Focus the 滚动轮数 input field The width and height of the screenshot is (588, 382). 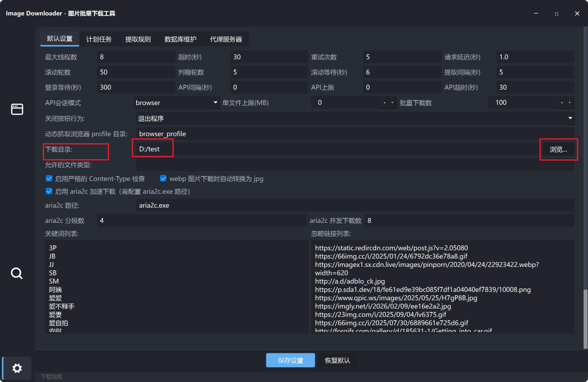coord(136,72)
